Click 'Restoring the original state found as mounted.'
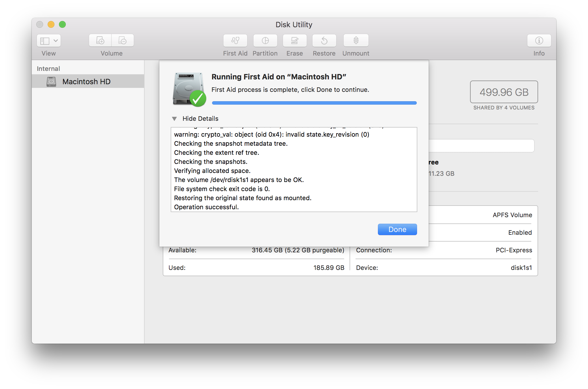 [x=243, y=198]
